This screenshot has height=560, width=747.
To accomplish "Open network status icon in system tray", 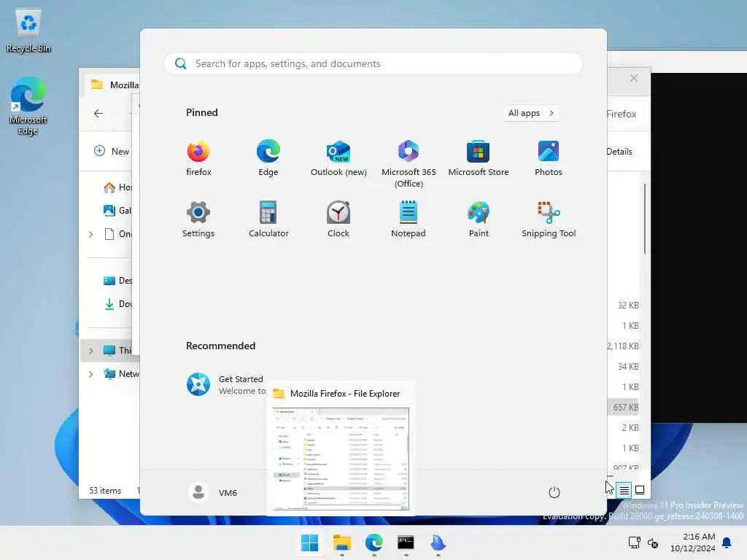I will (x=634, y=542).
